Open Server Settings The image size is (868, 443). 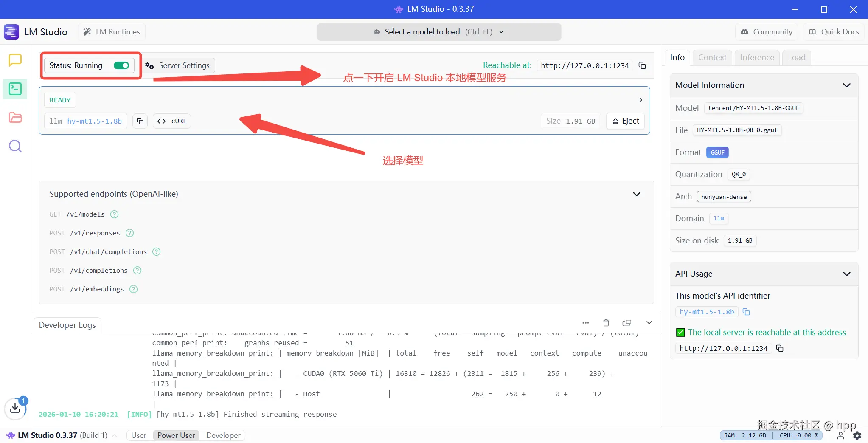tap(178, 65)
